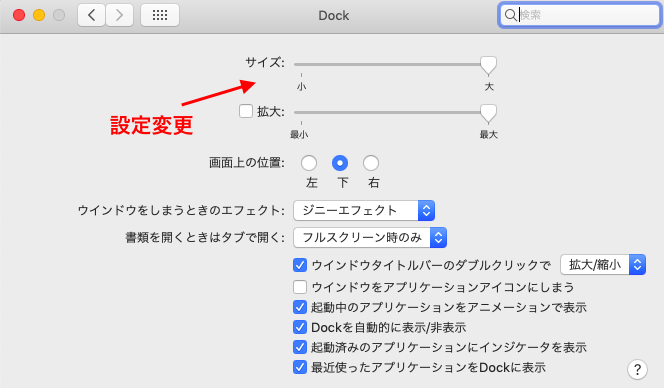Click the 大 label under size slider

(x=489, y=87)
